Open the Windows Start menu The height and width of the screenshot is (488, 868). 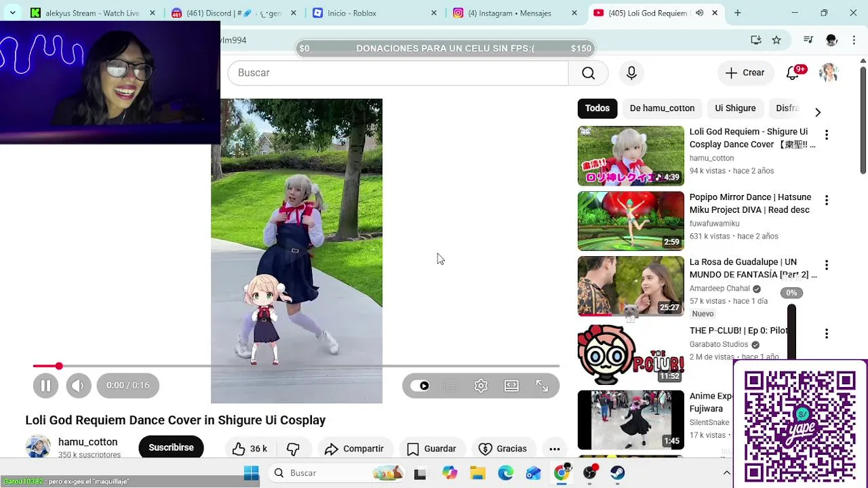click(251, 473)
